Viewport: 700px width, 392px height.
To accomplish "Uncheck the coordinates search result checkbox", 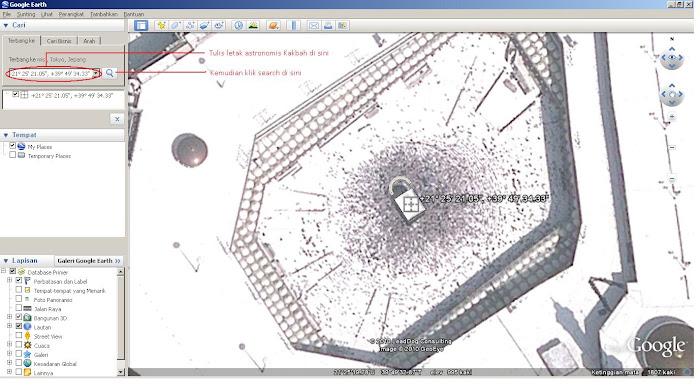I will tap(16, 94).
